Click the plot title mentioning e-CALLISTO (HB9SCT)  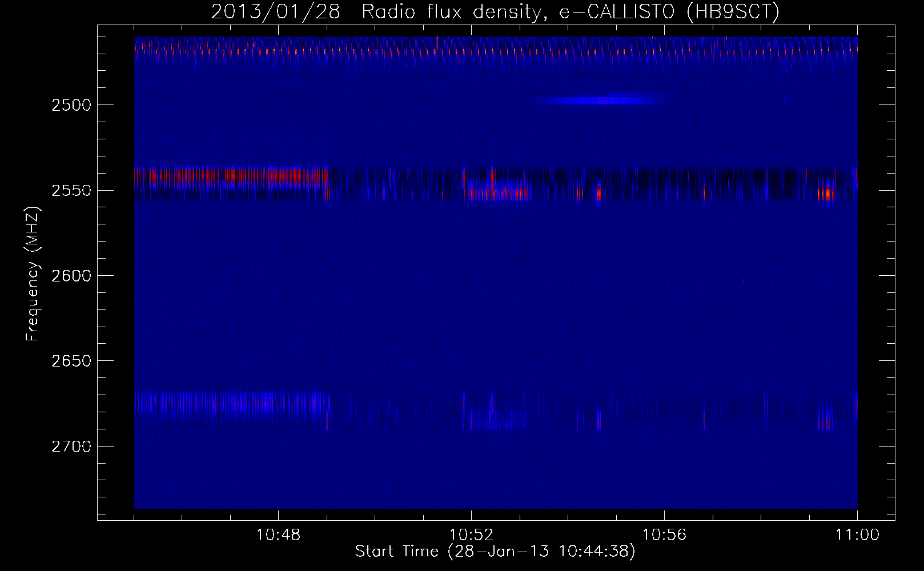(x=495, y=11)
